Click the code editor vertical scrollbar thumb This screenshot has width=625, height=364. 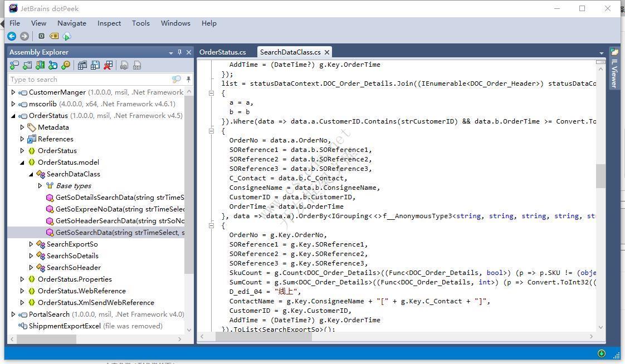[600, 176]
